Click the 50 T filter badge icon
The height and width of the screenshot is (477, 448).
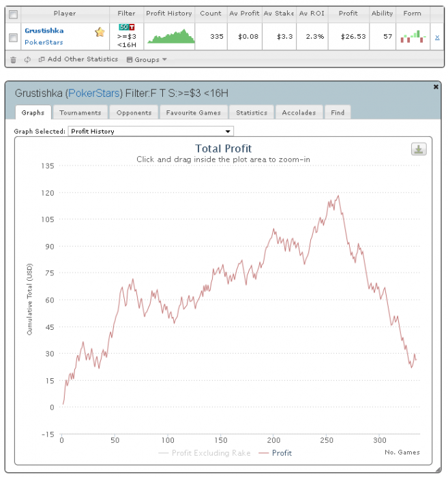(127, 27)
